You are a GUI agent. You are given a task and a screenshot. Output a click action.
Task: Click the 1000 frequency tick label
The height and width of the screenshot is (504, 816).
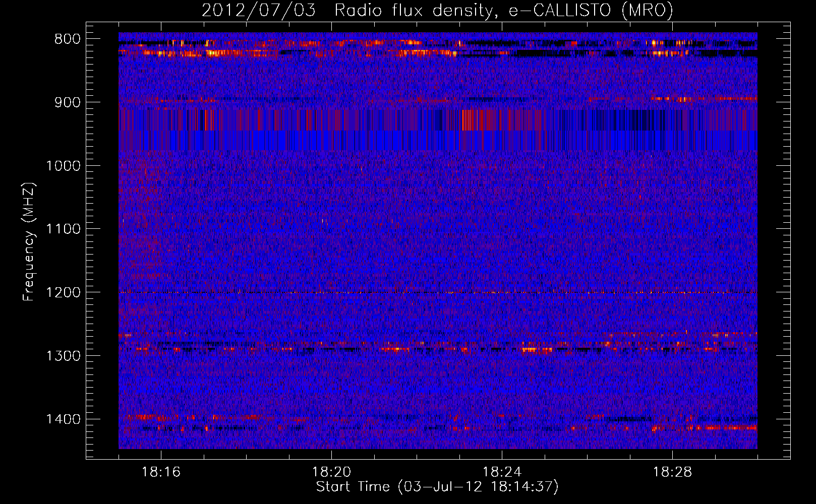click(x=64, y=166)
